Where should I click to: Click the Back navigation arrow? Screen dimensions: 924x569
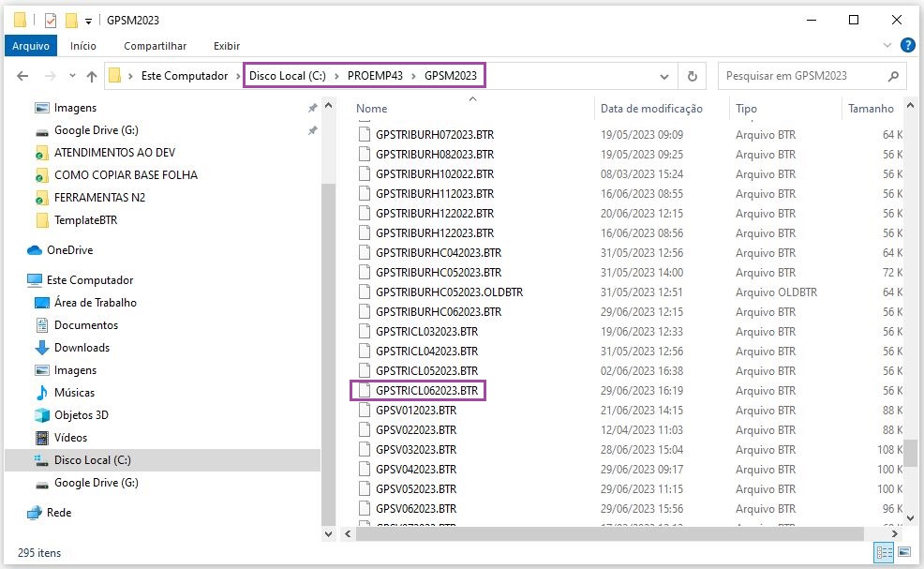23,76
